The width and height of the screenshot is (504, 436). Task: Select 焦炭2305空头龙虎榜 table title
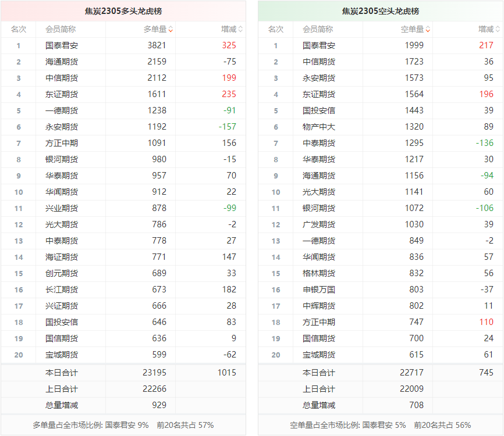pos(381,11)
